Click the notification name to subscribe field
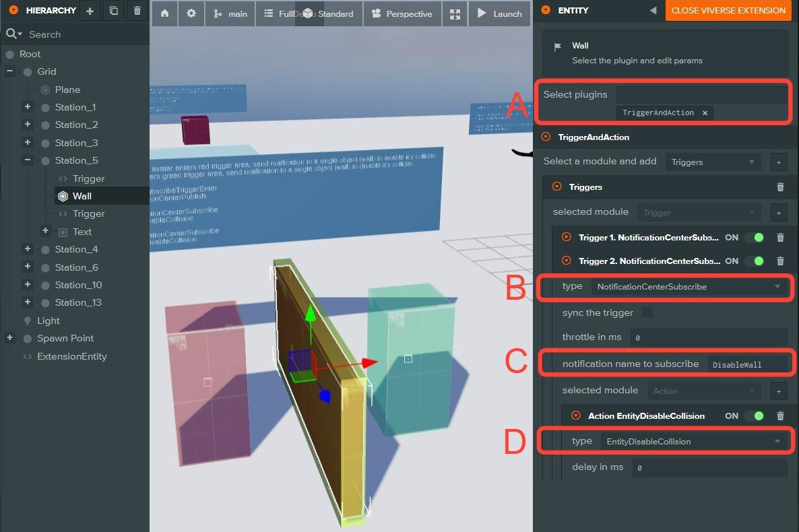The image size is (799, 532). pos(746,364)
